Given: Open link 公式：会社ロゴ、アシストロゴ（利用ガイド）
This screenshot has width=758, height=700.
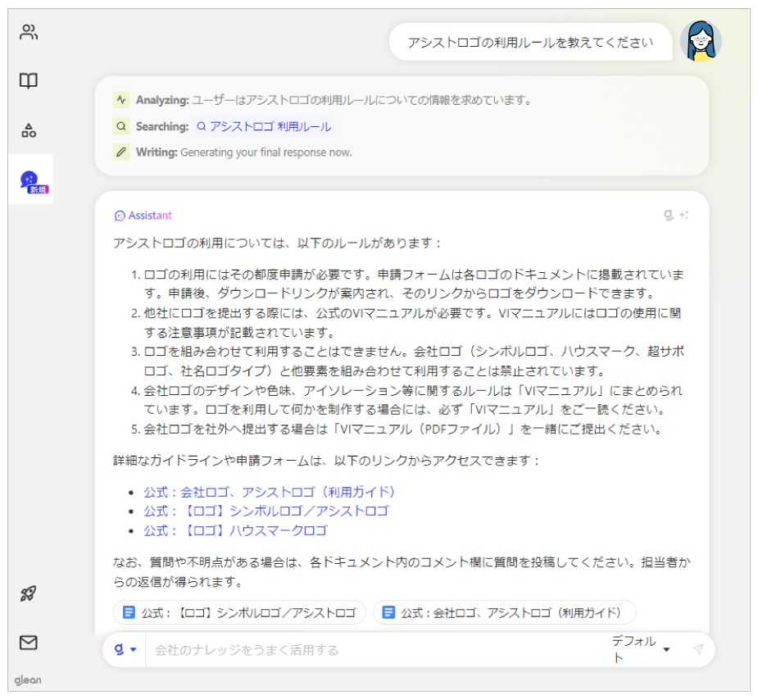Looking at the screenshot, I should coord(270,492).
